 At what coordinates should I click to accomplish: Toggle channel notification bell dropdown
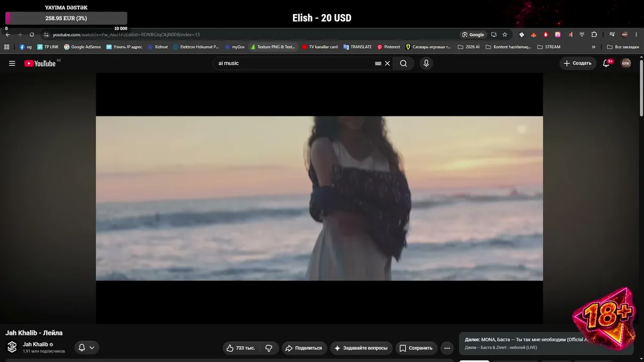click(x=87, y=347)
